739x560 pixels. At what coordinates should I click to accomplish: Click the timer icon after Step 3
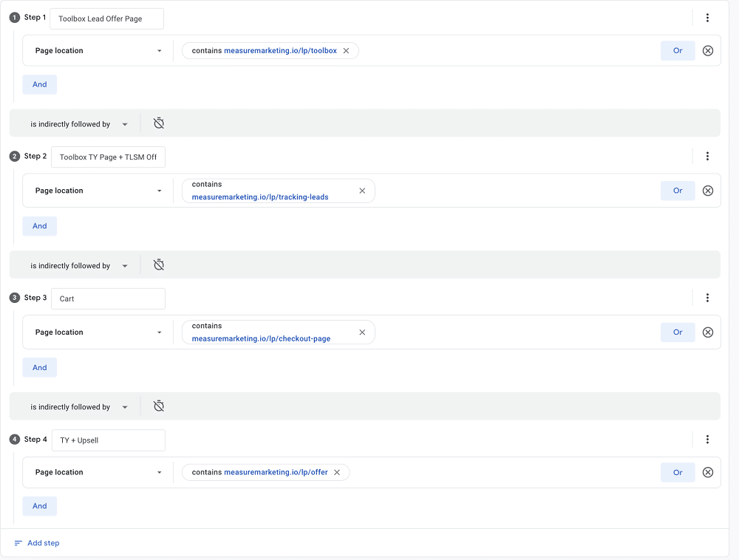pyautogui.click(x=159, y=406)
